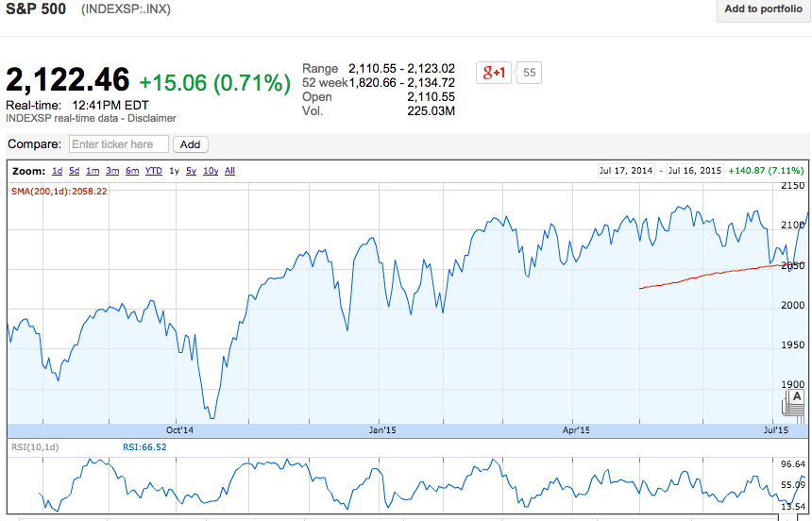
Task: Click the RSI:66.52 value text
Action: click(144, 447)
